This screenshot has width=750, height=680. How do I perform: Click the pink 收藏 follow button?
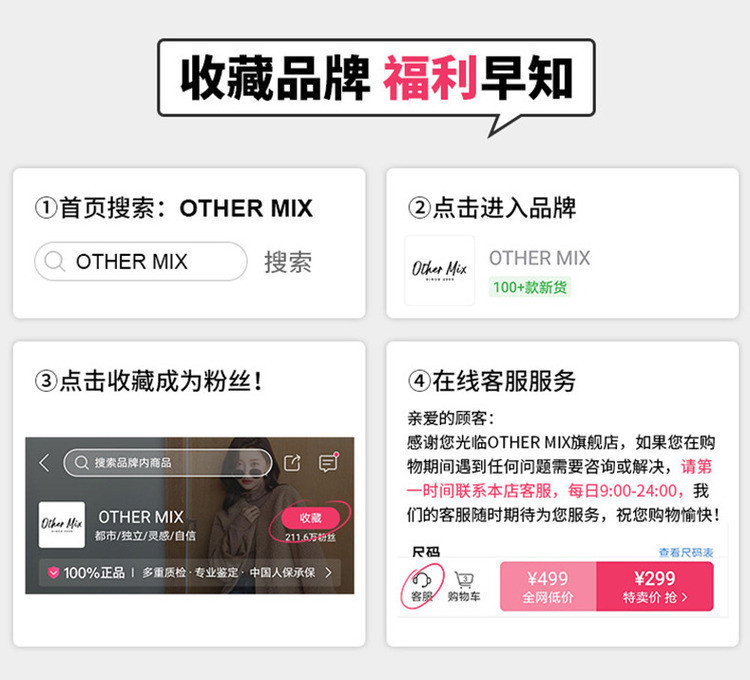tap(310, 518)
